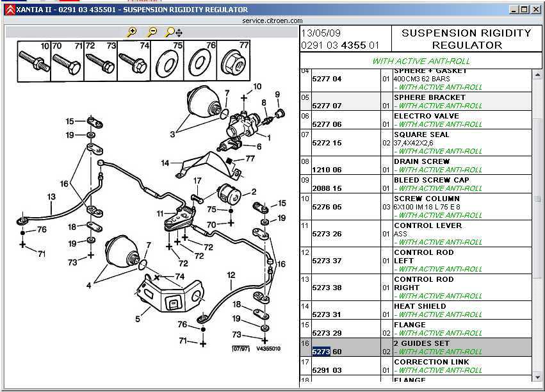Minimize the Xantia II window

click(x=514, y=10)
